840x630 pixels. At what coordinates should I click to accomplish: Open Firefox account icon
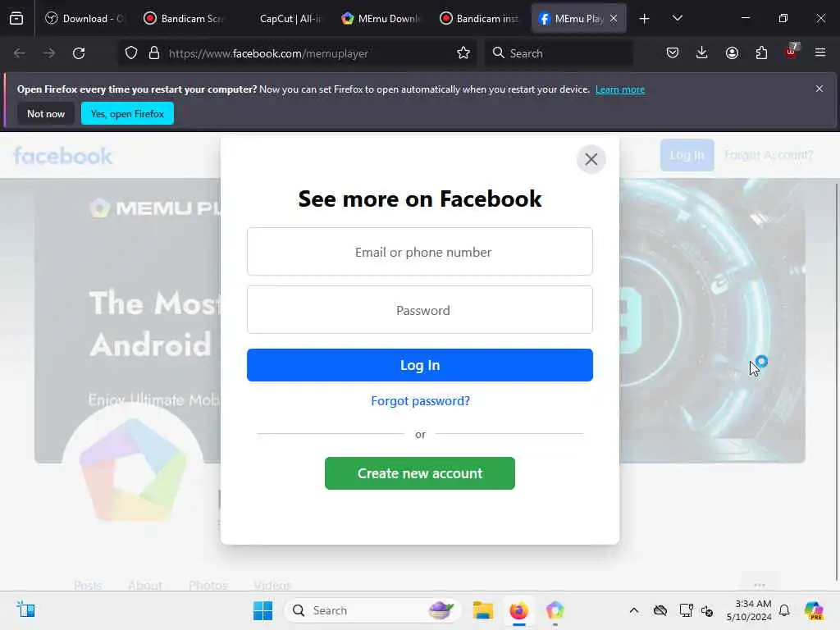click(x=732, y=53)
